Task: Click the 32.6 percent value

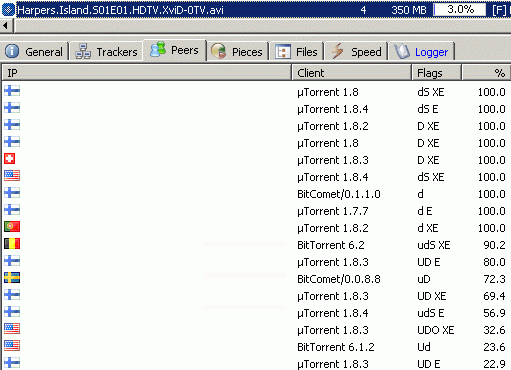Action: [494, 330]
